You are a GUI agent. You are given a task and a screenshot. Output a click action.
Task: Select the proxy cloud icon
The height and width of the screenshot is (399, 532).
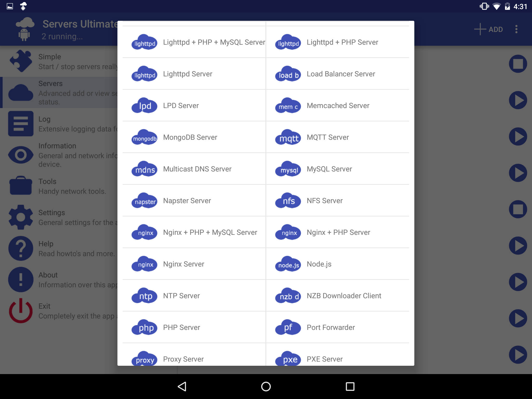[144, 359]
